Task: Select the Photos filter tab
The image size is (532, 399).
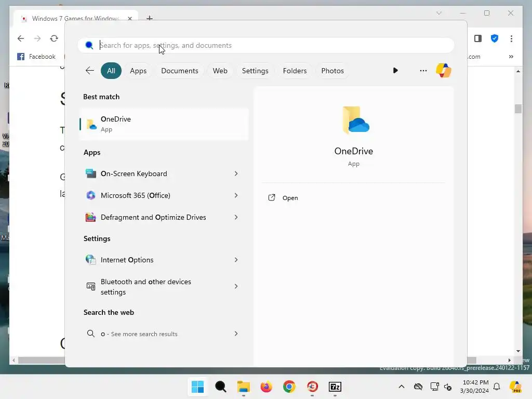Action: tap(332, 71)
